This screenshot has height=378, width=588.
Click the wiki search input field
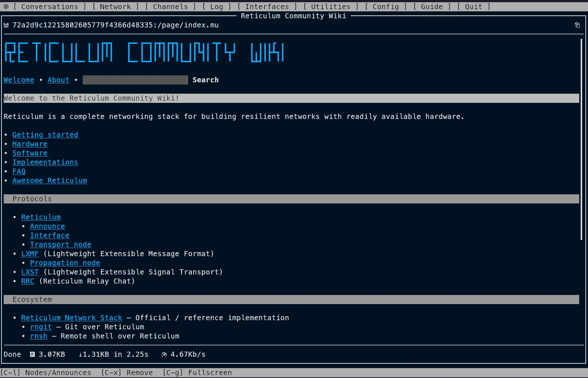click(135, 80)
